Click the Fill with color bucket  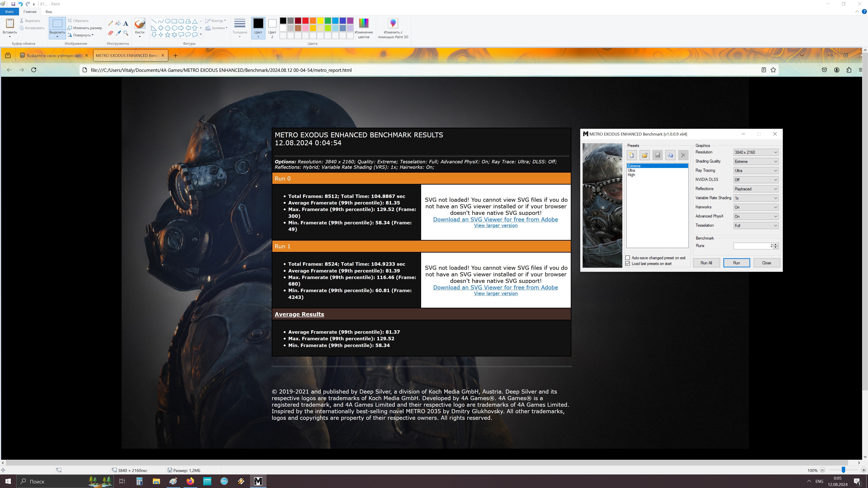click(x=118, y=23)
